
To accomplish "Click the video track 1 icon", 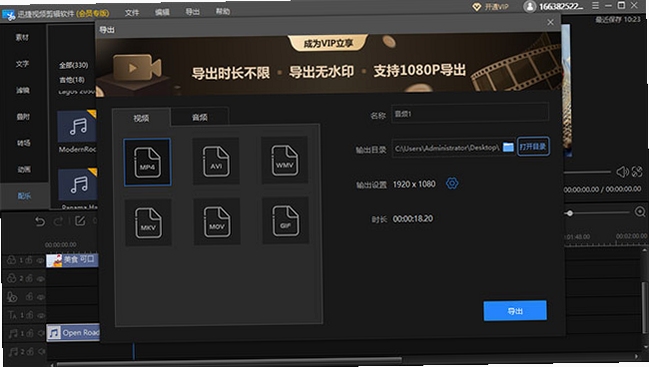I will click(12, 260).
